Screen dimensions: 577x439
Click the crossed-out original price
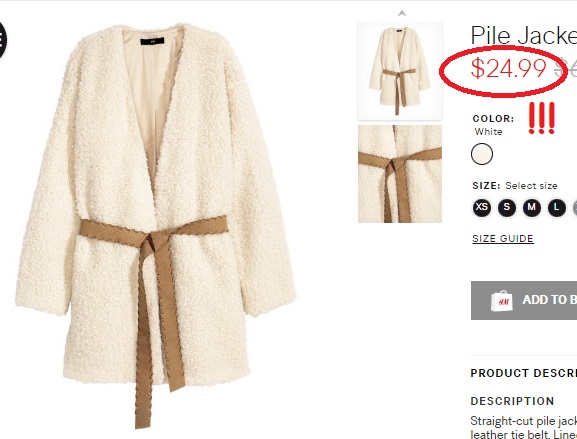[x=566, y=68]
